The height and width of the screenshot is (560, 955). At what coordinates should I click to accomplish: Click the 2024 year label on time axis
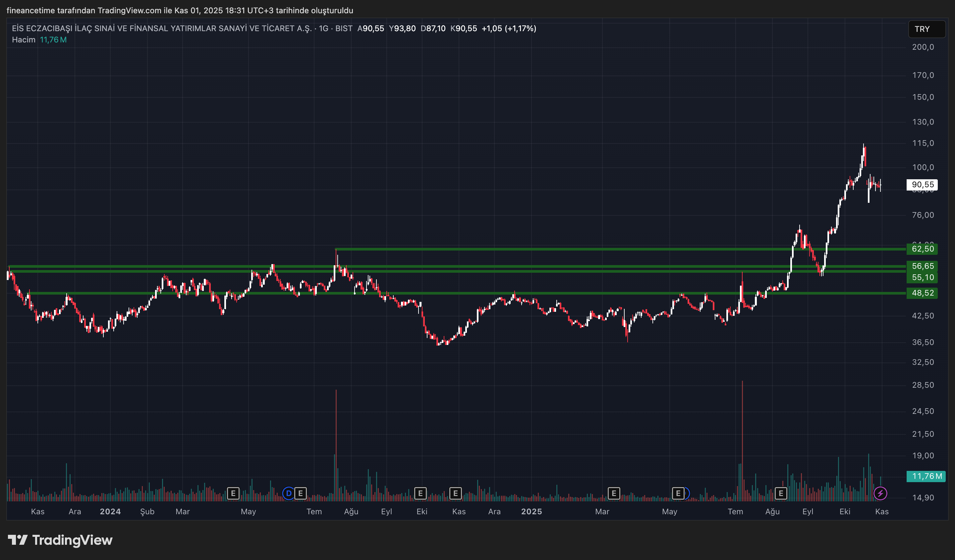tap(110, 512)
